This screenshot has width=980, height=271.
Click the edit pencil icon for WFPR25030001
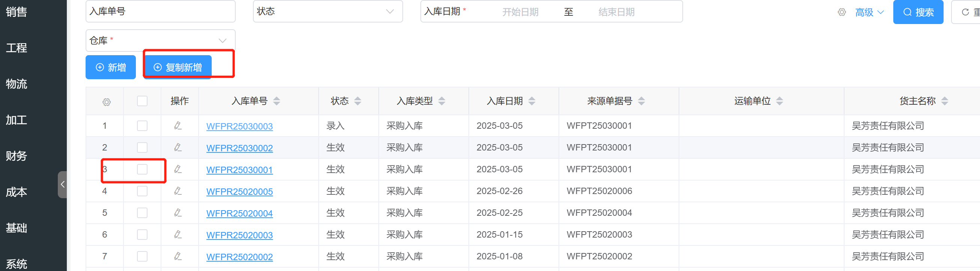[x=178, y=169]
